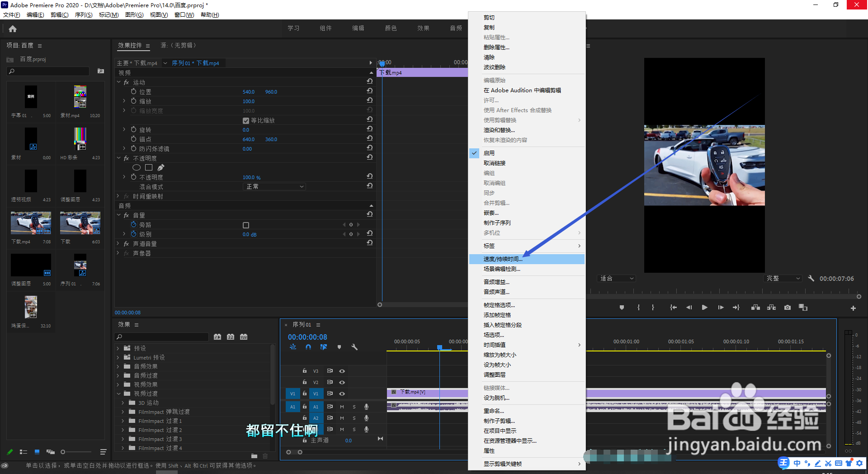Open the button editor plus icon

[853, 308]
